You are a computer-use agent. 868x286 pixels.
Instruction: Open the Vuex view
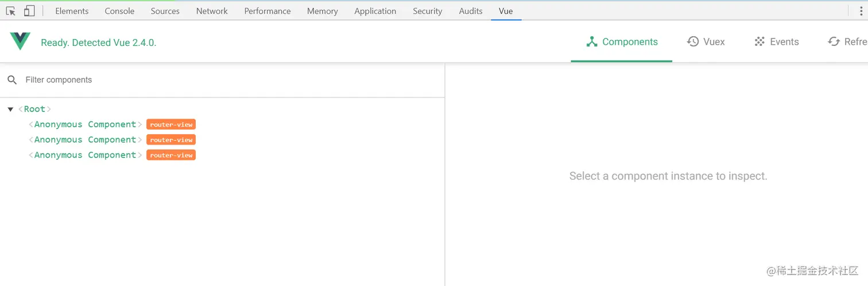(706, 42)
